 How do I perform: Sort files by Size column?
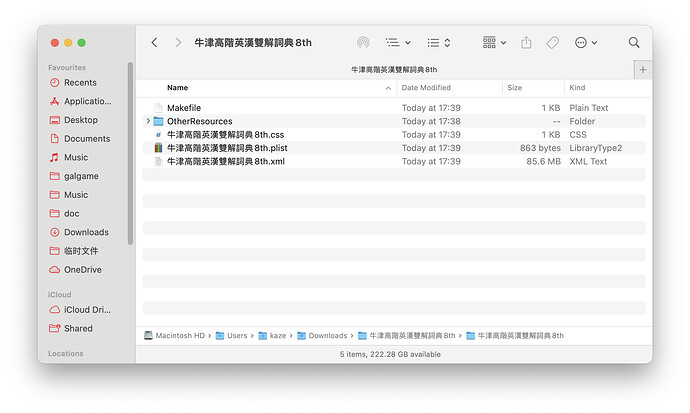515,88
